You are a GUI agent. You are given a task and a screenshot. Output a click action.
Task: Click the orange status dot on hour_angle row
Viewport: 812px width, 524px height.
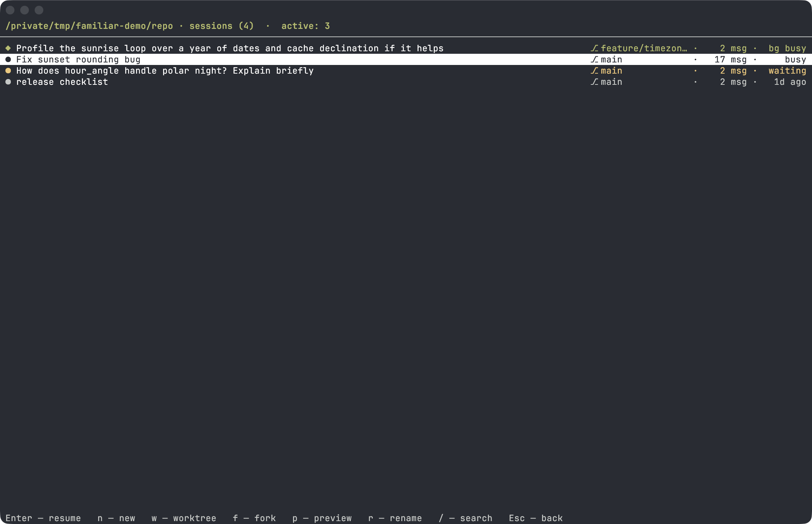coord(8,71)
